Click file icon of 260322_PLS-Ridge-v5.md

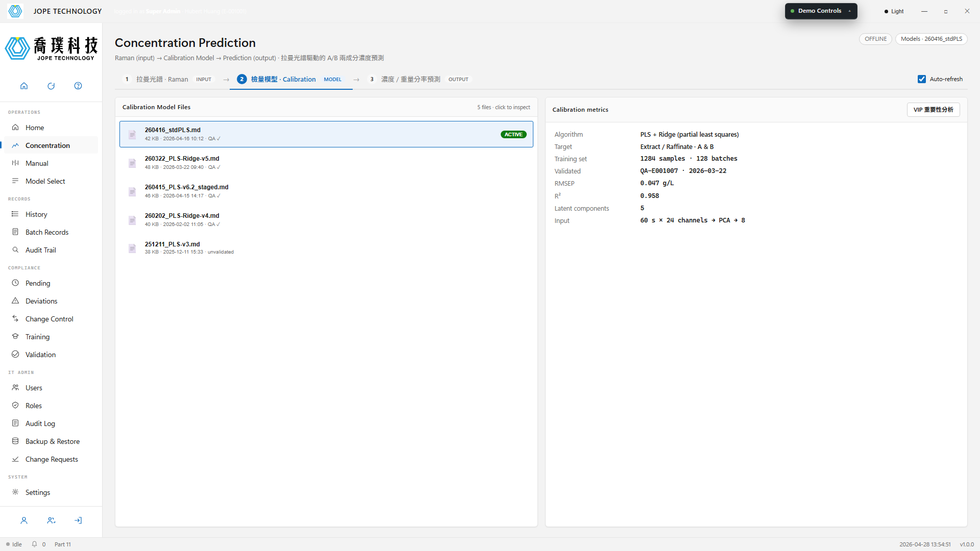click(132, 163)
